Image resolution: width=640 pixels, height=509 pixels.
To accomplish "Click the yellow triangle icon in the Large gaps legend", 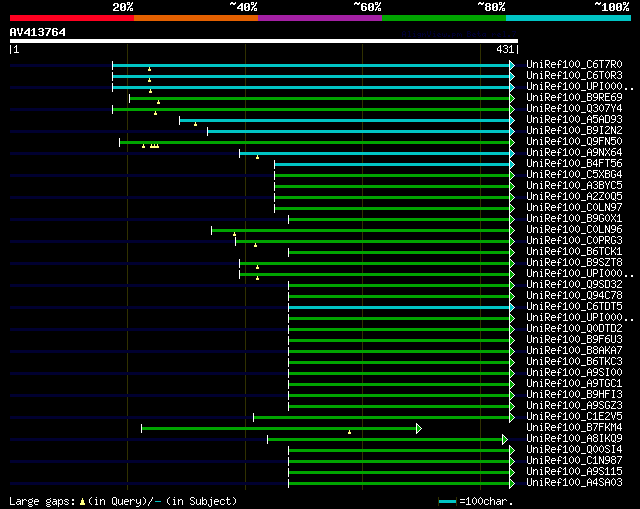I will tap(82, 502).
